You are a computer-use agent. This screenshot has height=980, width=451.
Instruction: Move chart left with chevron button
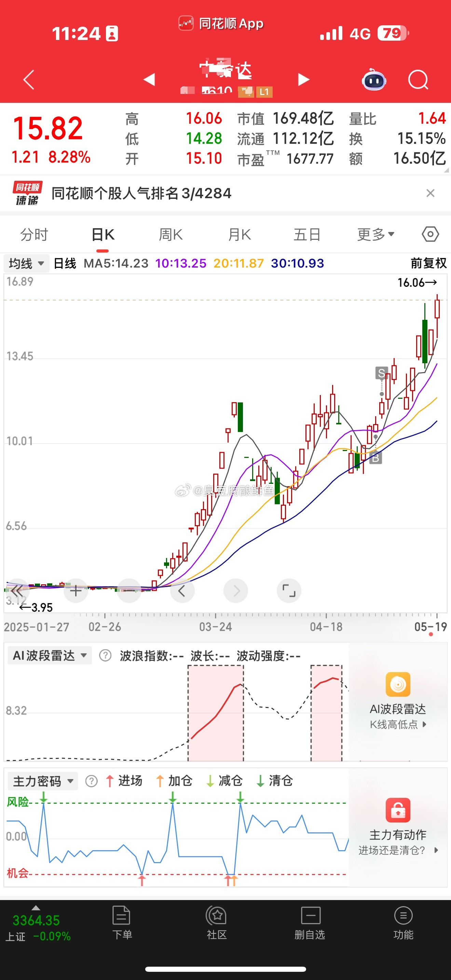click(x=182, y=591)
